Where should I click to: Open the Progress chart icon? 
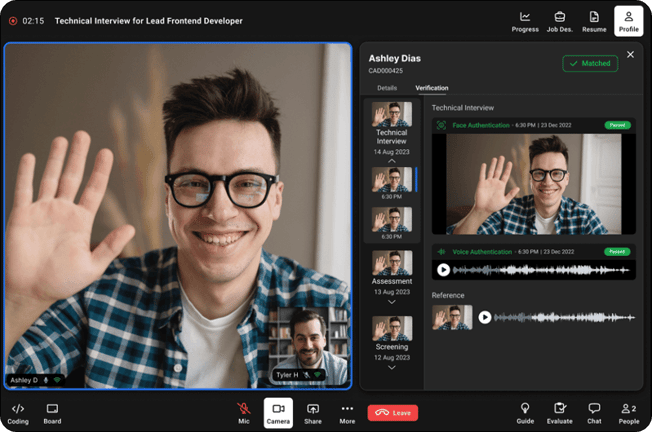point(525,17)
